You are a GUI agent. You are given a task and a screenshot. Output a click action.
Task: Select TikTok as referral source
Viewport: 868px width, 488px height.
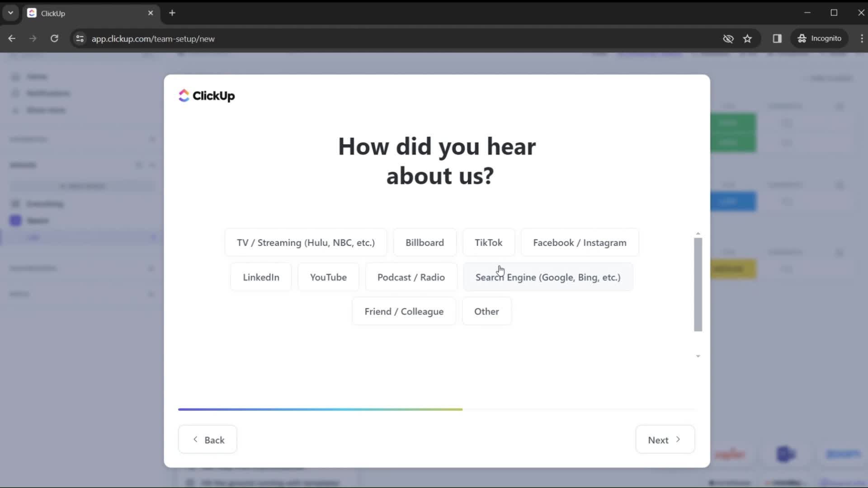click(488, 243)
